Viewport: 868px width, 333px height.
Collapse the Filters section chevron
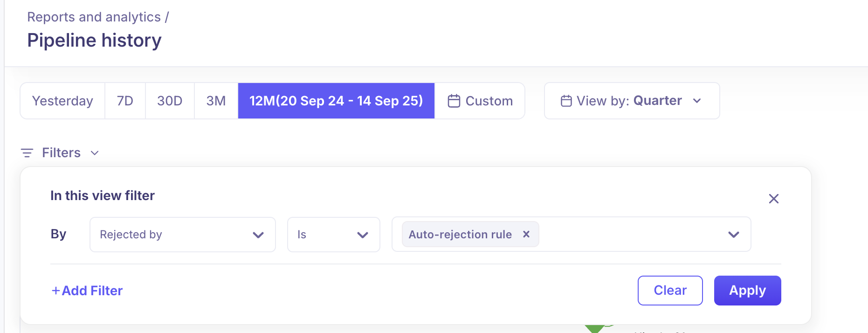(x=95, y=153)
